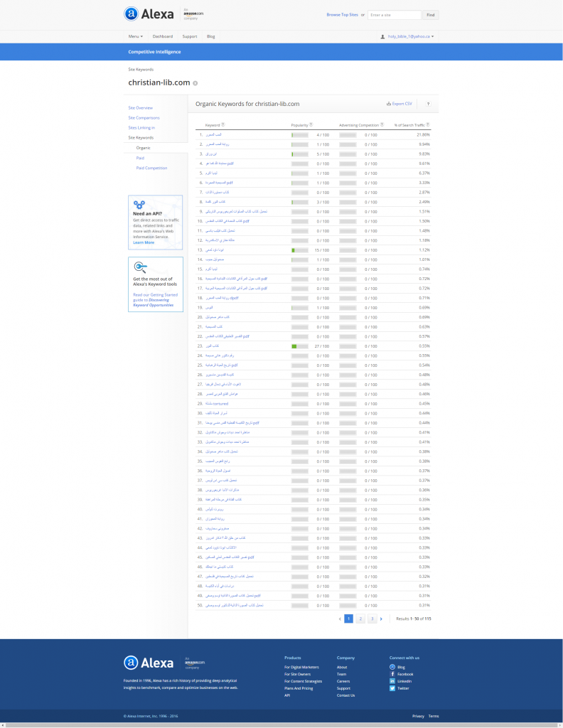
Task: Click inside the 'Enter a site' search field
Action: pyautogui.click(x=395, y=14)
